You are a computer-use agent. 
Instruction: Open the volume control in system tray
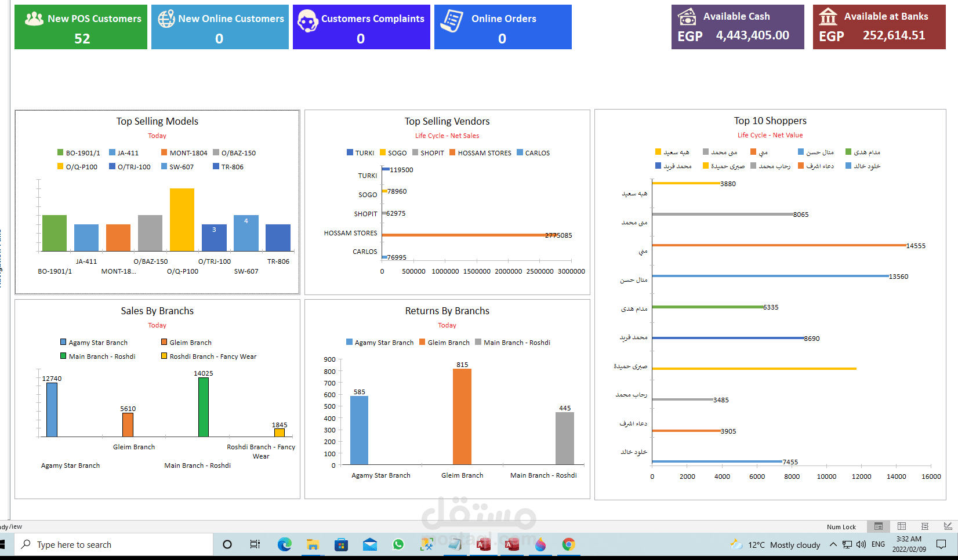pyautogui.click(x=861, y=544)
